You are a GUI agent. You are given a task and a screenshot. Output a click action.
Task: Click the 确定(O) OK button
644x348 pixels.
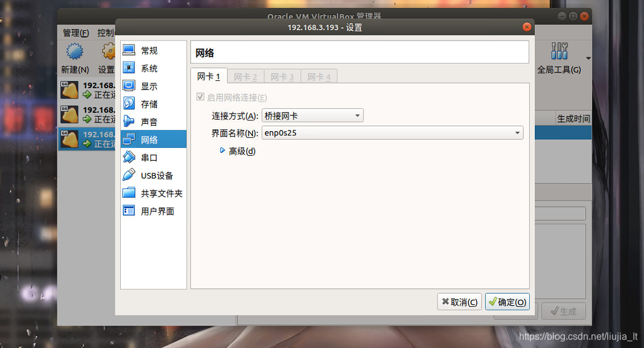click(507, 302)
